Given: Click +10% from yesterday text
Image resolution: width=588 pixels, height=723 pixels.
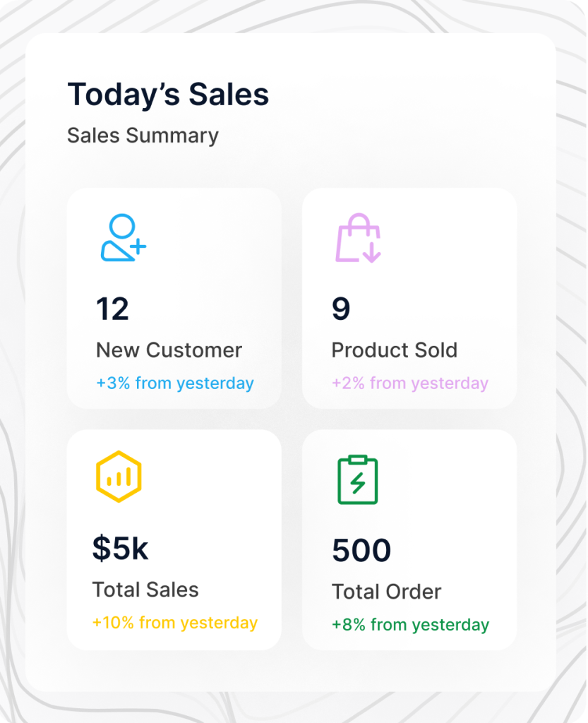Looking at the screenshot, I should (x=174, y=623).
